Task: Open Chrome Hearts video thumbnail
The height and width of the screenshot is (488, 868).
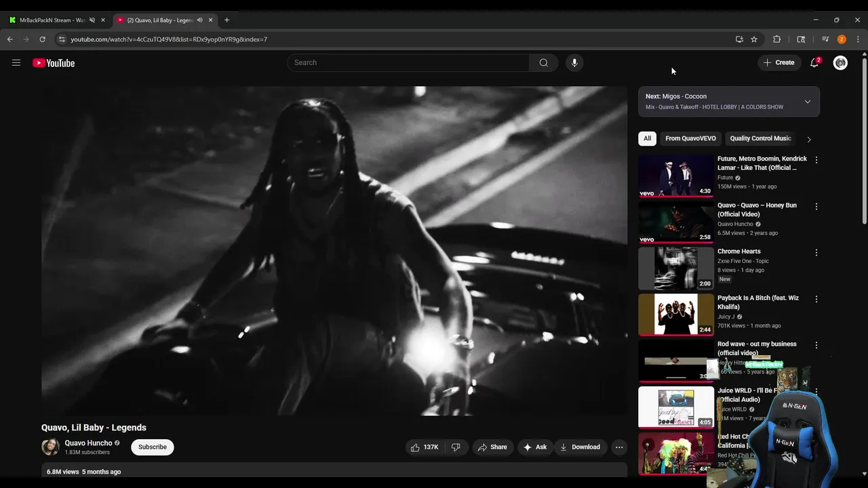Action: tap(676, 268)
